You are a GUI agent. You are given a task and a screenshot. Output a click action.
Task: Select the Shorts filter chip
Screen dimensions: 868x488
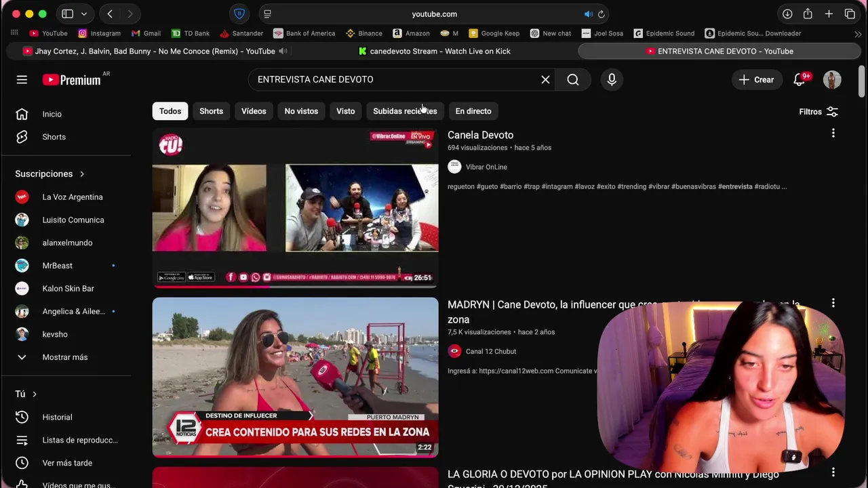tap(211, 111)
